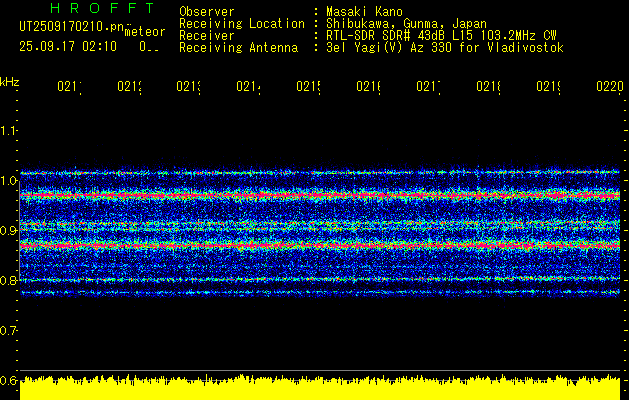The image size is (629, 400).
Task: Click the 0220 time marker
Action: click(x=610, y=86)
